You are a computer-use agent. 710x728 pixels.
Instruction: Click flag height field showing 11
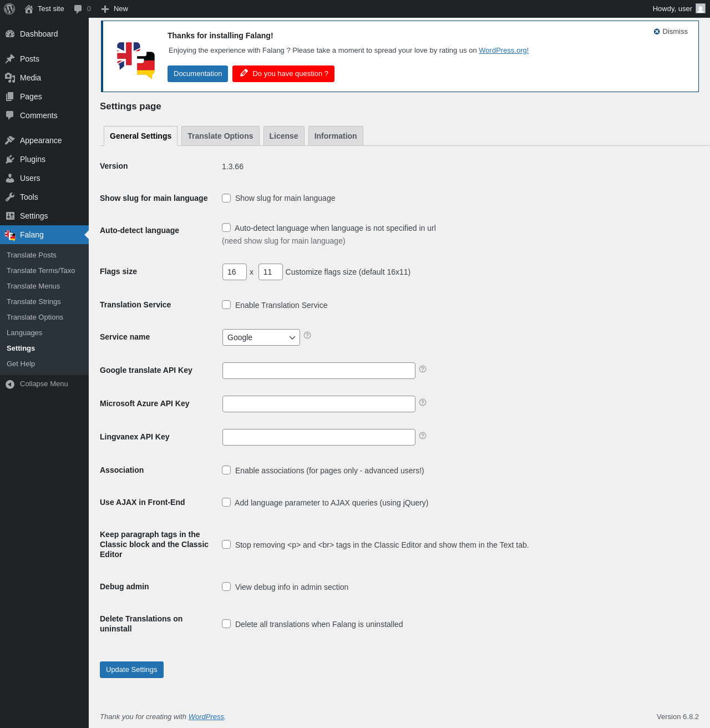(x=271, y=272)
